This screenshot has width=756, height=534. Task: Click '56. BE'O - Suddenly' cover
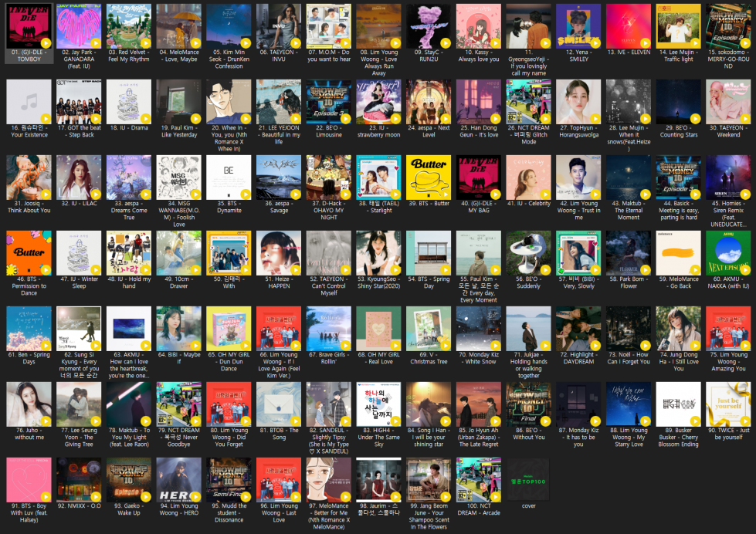[528, 253]
